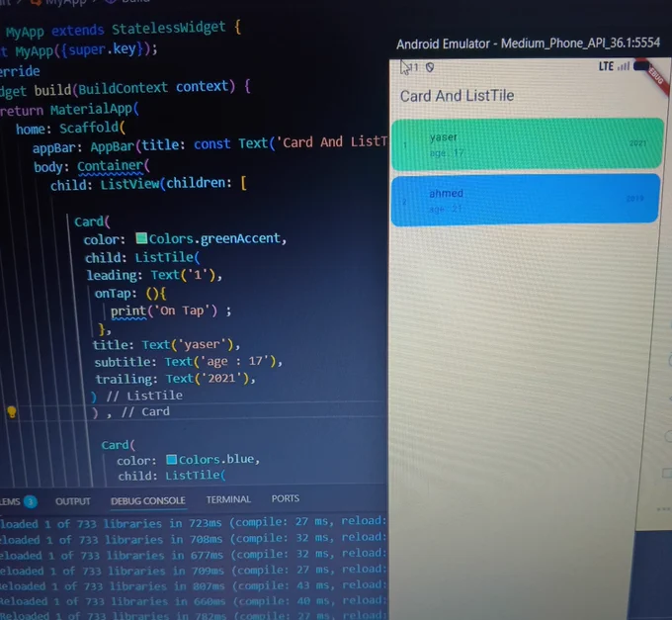Click the line "title: Text('yaser')"
The width and height of the screenshot is (672, 620).
166,345
